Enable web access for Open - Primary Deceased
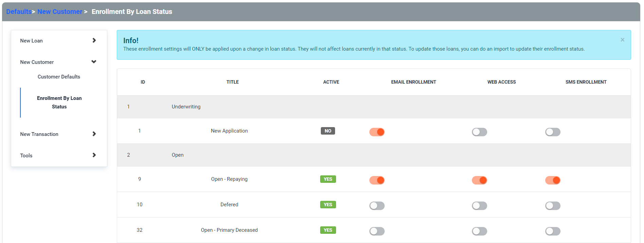The height and width of the screenshot is (243, 644). click(x=479, y=231)
